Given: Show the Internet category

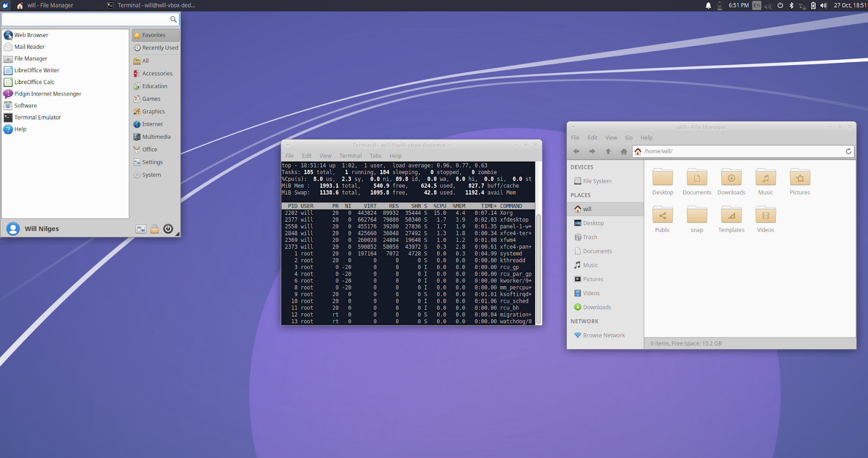Looking at the screenshot, I should [156, 124].
